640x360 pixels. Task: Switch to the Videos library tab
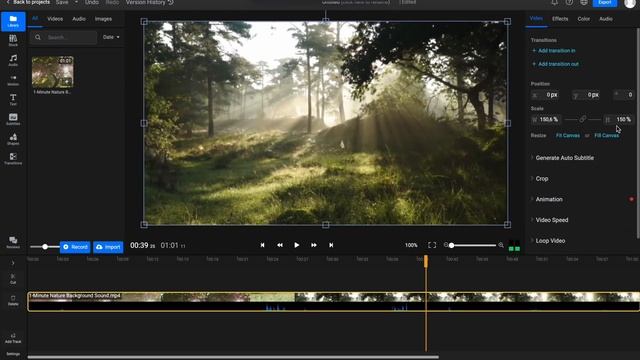[x=55, y=19]
